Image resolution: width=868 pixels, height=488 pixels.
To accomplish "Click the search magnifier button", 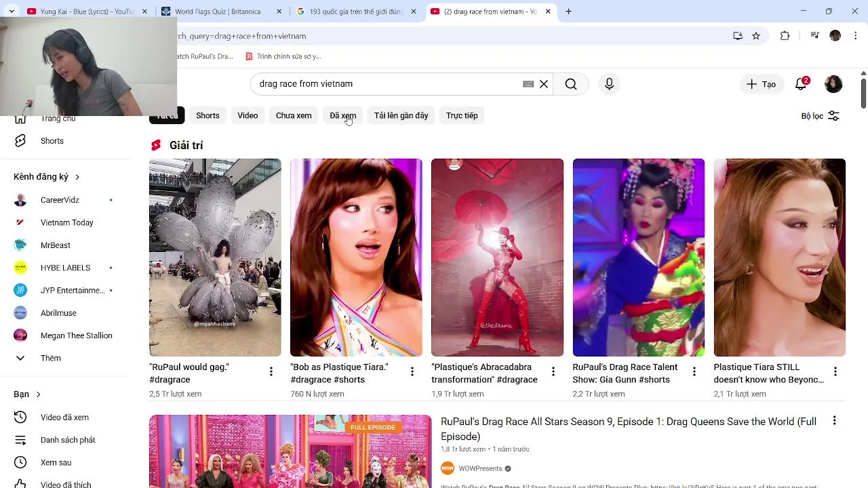I will [x=571, y=84].
